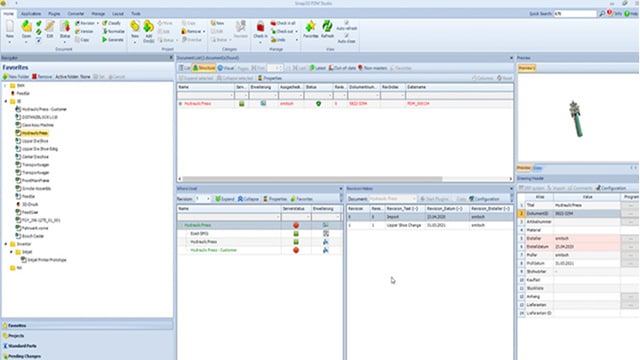Click New Folder in Favorites toolbar
This screenshot has width=640, height=360.
point(16,77)
